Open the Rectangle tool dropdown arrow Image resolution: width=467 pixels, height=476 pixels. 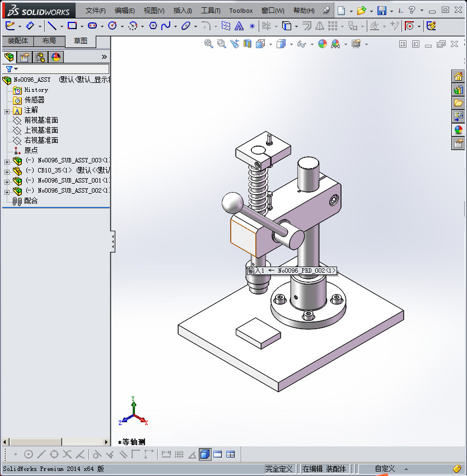[82, 27]
